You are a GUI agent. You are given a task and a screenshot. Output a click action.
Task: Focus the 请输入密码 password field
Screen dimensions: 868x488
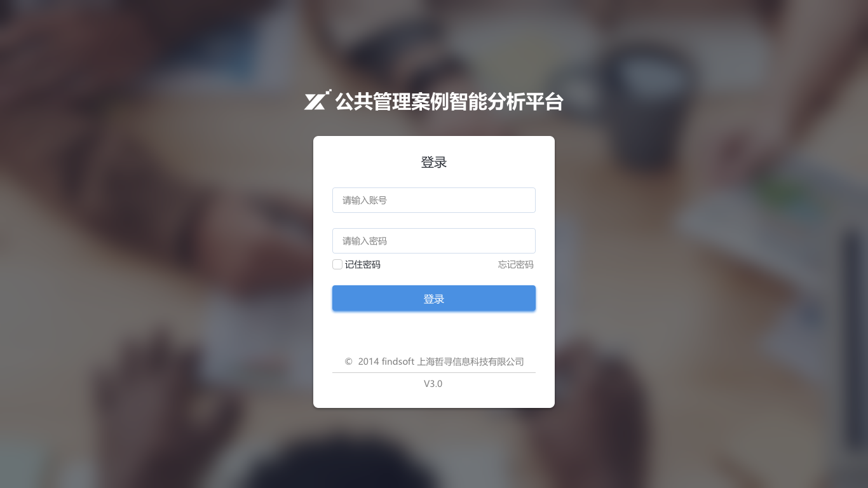click(434, 241)
